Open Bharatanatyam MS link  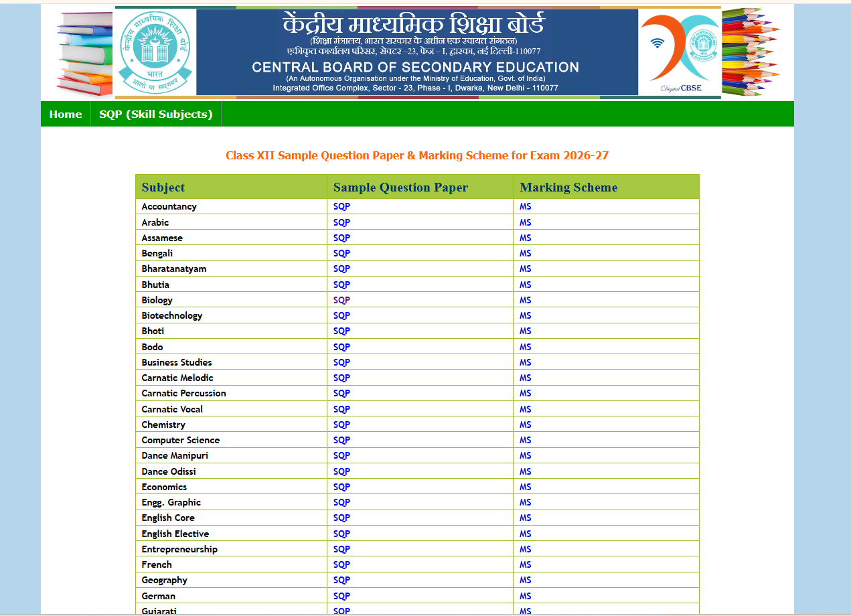pos(526,268)
